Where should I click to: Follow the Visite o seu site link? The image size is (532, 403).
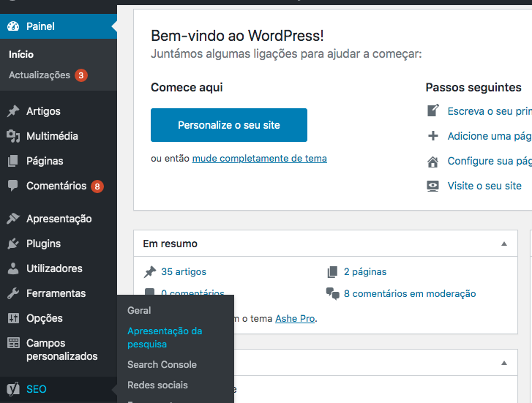484,186
